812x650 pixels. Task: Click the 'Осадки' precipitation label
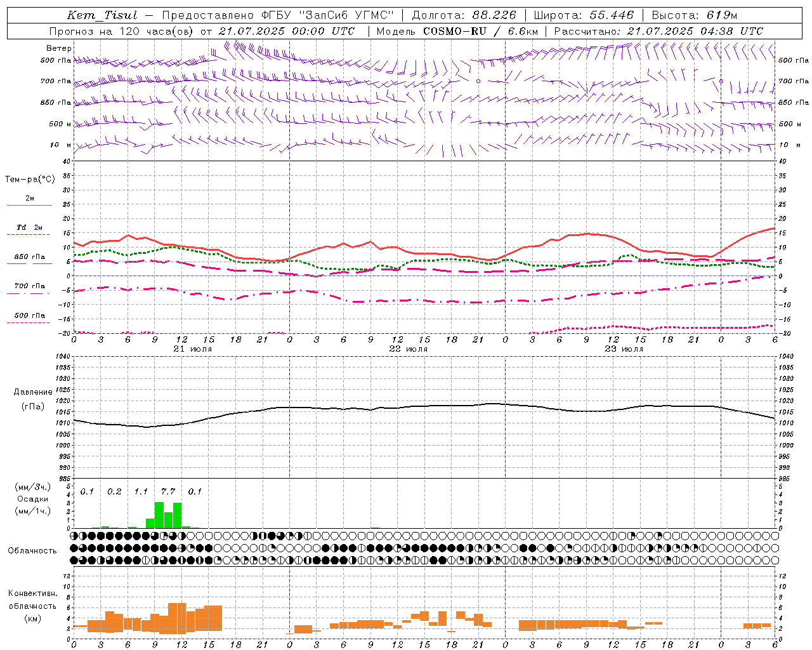click(33, 499)
